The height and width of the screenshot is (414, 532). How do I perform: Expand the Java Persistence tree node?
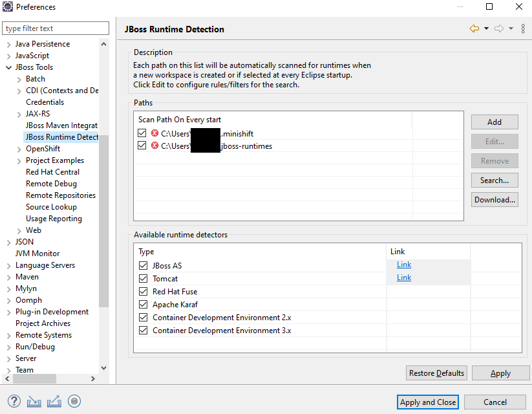[9, 45]
